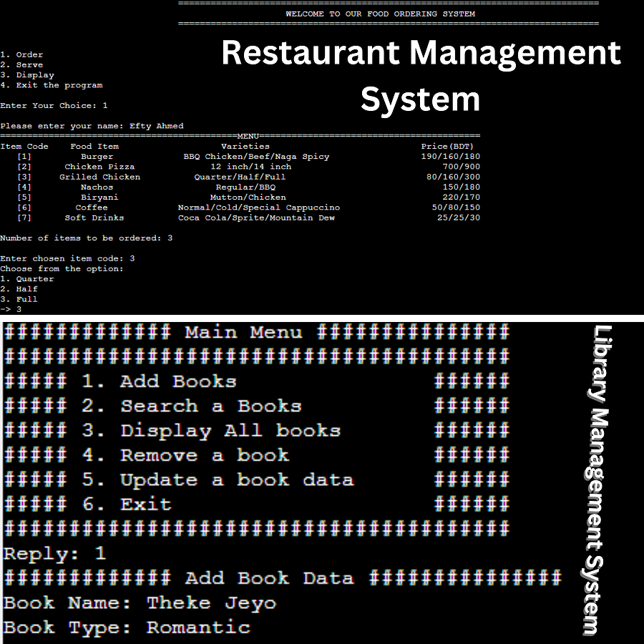Click the Book Name field 'Theke Jeyo'
Screen dimensions: 644x644
211,602
